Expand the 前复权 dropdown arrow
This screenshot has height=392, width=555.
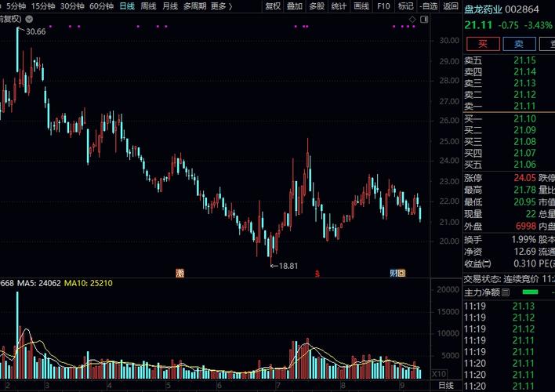(x=29, y=19)
